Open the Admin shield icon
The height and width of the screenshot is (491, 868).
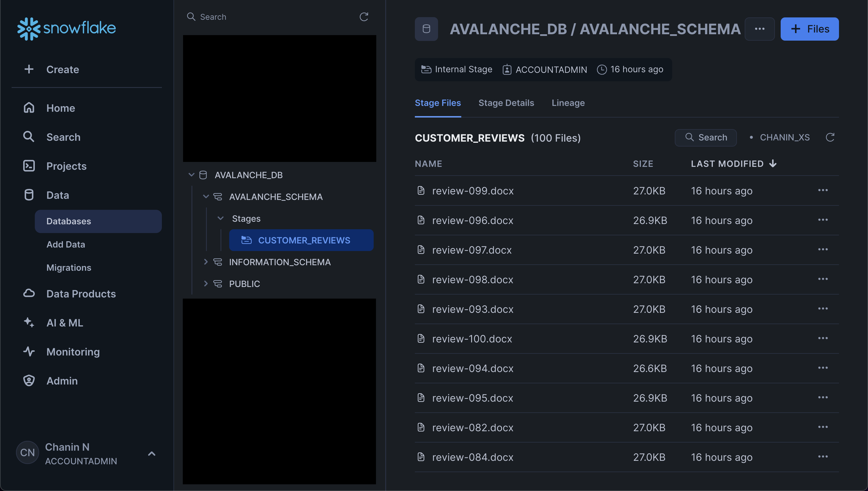tap(29, 380)
